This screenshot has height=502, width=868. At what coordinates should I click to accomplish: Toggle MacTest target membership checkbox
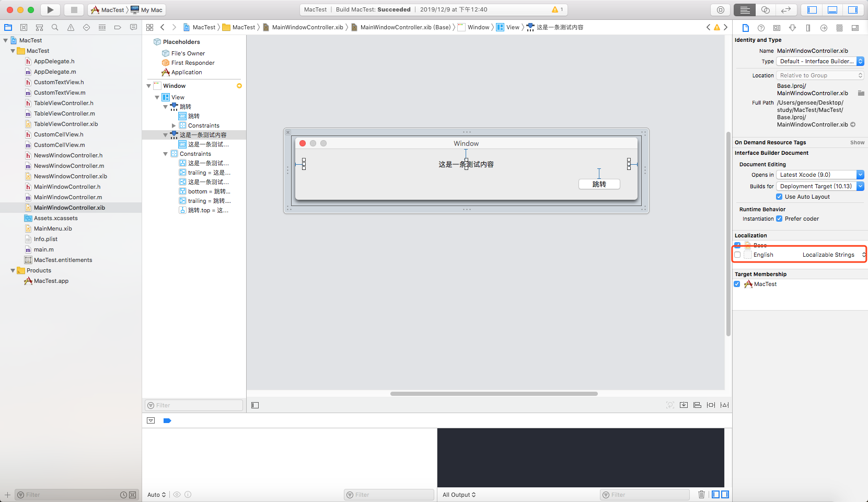(x=737, y=284)
